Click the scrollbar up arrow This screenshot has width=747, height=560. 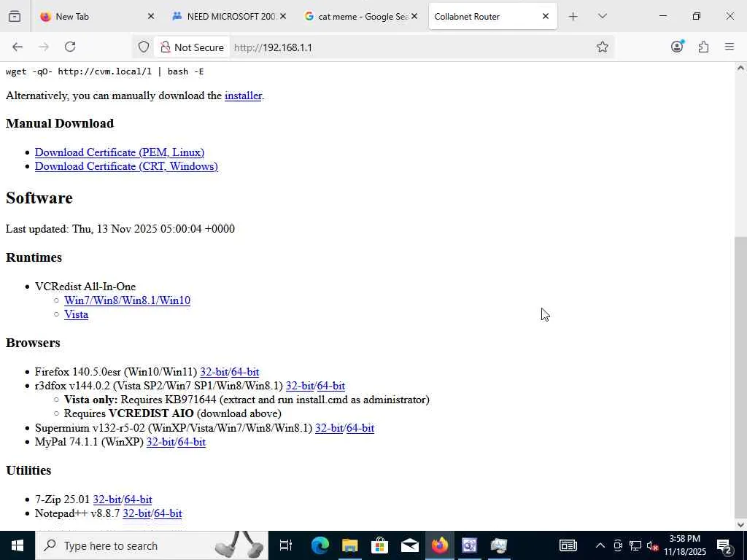[741, 68]
